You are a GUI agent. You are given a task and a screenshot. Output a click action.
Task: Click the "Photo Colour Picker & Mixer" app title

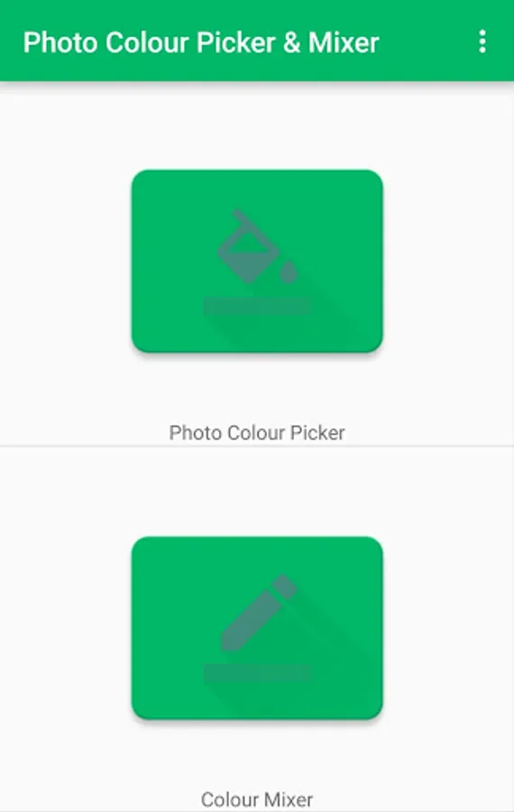(201, 42)
